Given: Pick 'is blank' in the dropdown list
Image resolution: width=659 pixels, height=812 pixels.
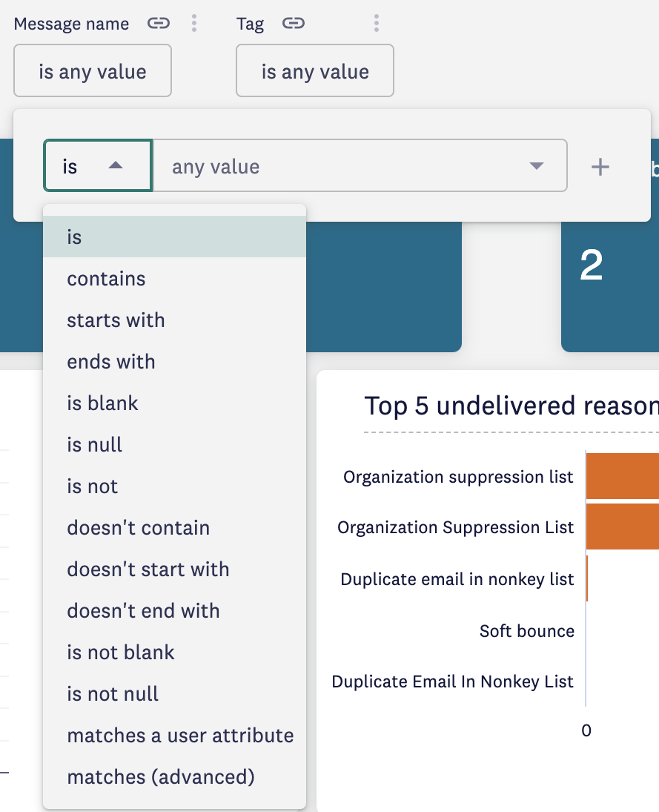Looking at the screenshot, I should [x=102, y=403].
